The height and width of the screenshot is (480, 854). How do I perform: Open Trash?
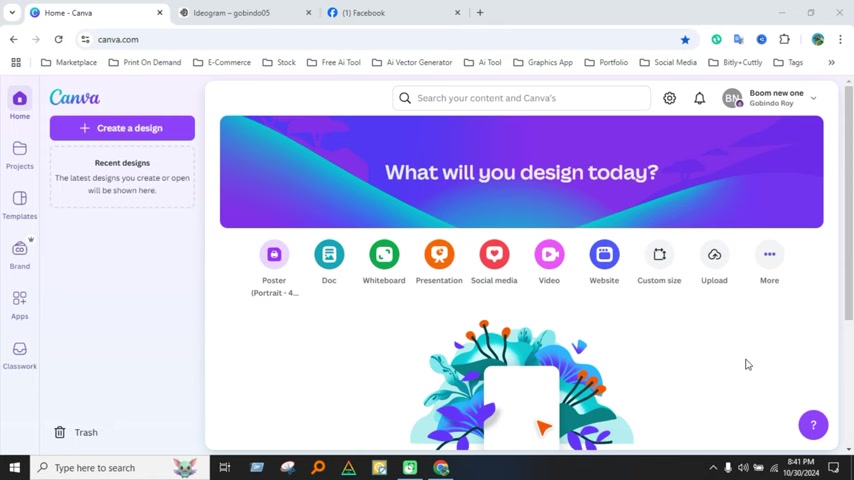76,432
